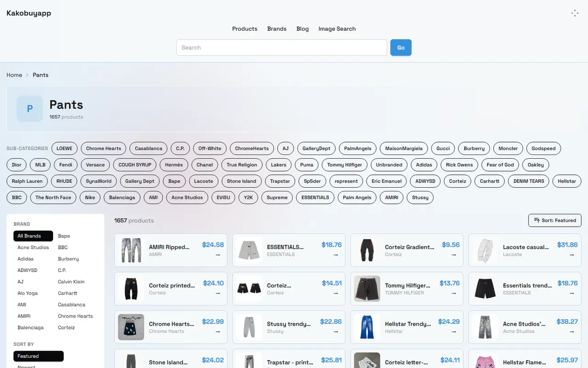Go to Home breadcrumb
The height and width of the screenshot is (368, 588).
pyautogui.click(x=14, y=75)
